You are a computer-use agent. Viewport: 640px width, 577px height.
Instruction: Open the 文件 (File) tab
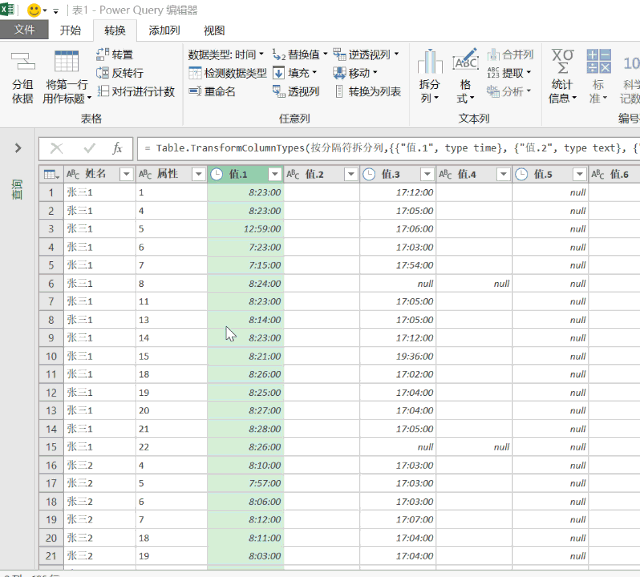pyautogui.click(x=24, y=30)
